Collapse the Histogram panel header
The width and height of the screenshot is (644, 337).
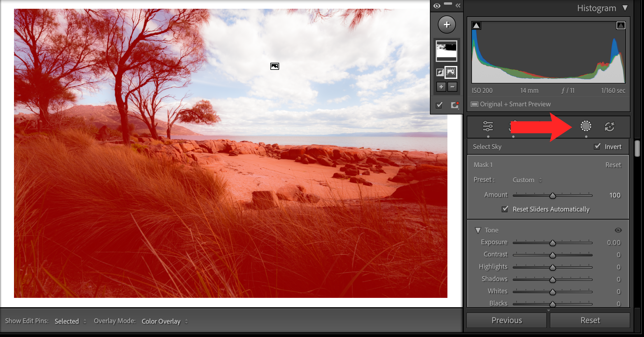(625, 8)
